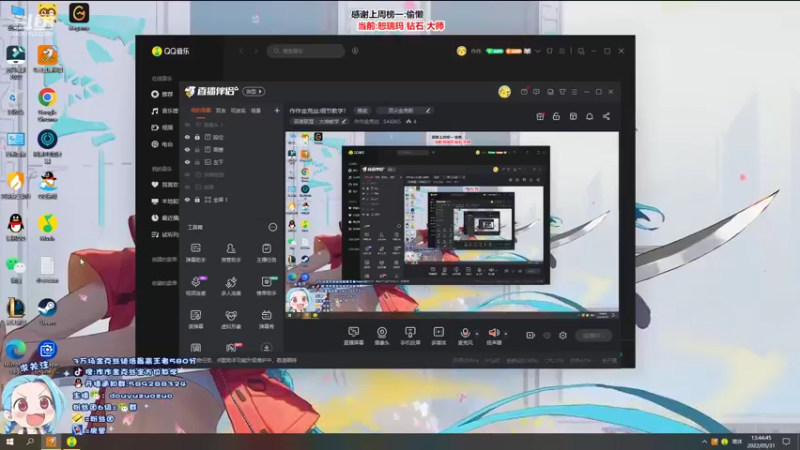Add a multimedia source from the bottom bar

439,336
